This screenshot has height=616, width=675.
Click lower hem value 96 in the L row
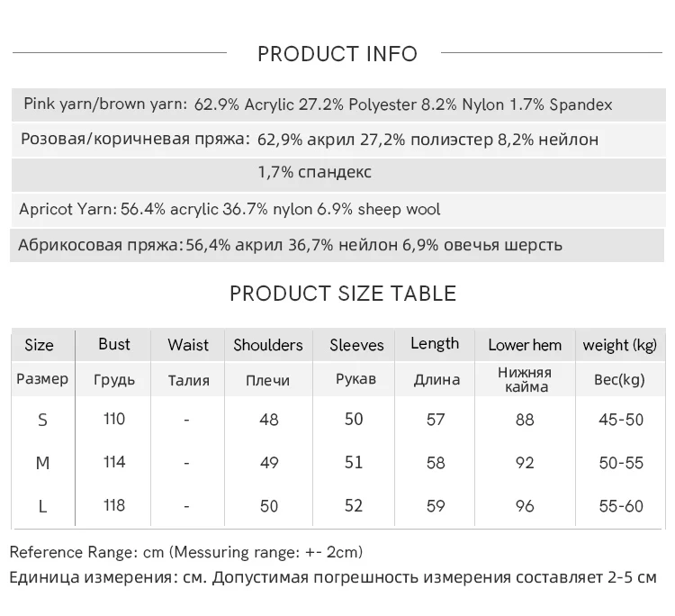[525, 506]
